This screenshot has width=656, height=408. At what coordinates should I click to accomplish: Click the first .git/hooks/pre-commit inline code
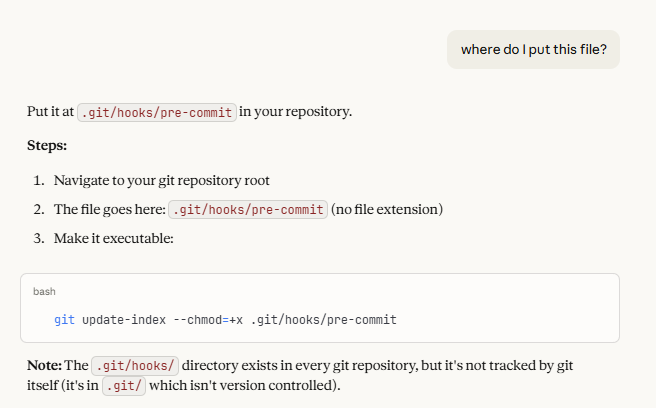[157, 112]
